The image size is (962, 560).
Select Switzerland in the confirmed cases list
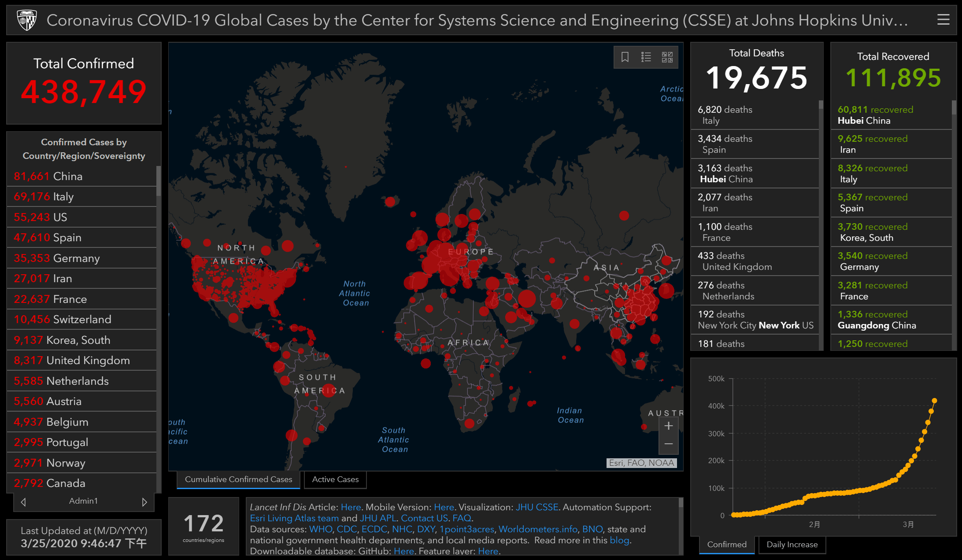point(82,320)
